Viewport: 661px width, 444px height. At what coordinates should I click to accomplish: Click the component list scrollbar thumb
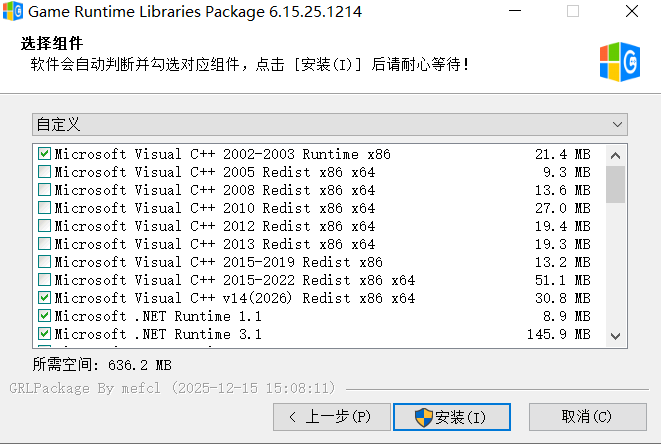coord(615,184)
